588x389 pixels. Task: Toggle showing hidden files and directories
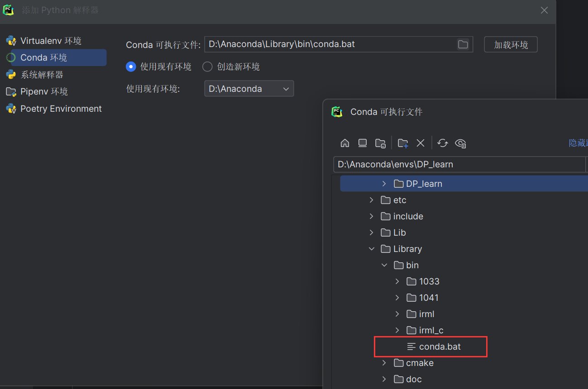point(461,143)
